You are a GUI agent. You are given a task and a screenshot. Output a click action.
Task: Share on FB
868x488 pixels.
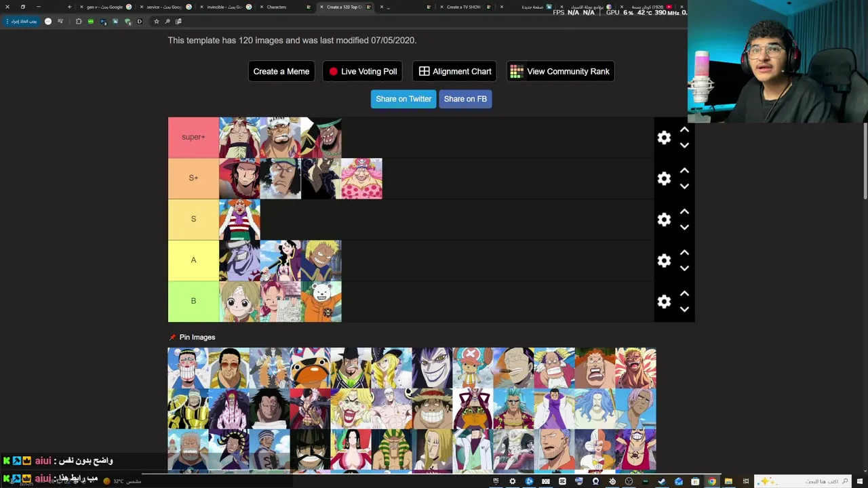tap(465, 99)
